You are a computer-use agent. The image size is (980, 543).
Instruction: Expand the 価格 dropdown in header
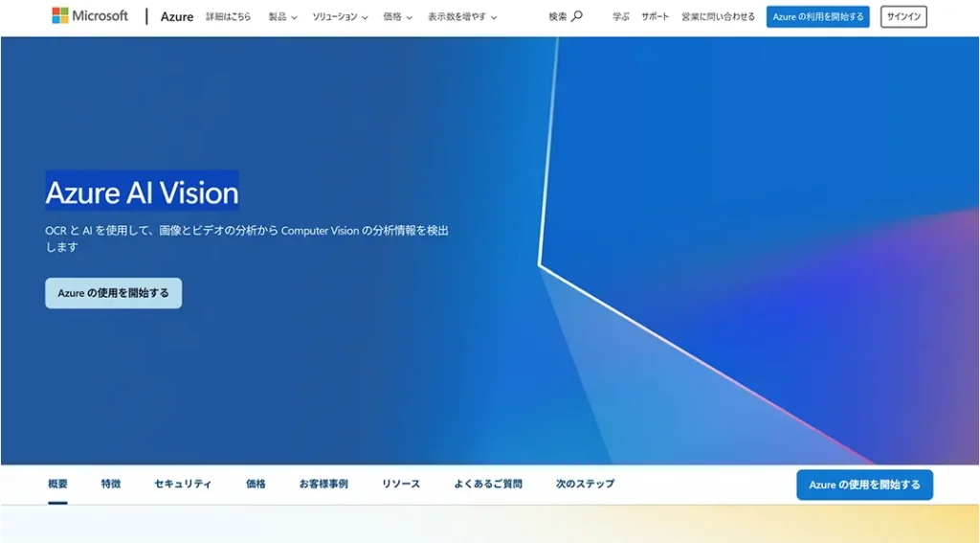pos(397,17)
